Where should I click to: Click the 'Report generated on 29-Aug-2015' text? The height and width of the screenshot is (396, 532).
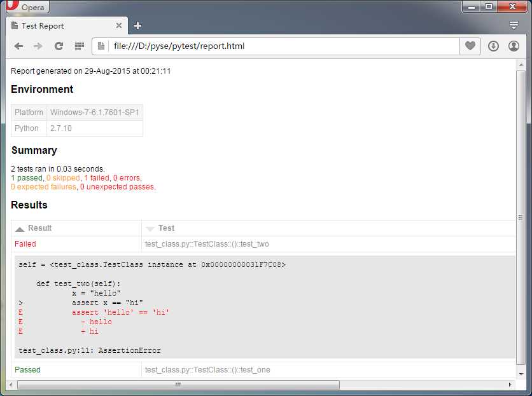pos(71,71)
